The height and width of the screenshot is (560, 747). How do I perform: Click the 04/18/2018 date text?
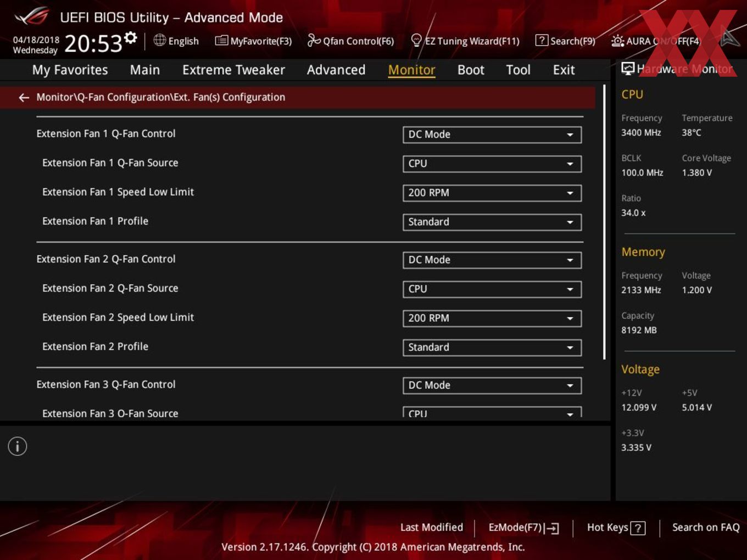(36, 40)
